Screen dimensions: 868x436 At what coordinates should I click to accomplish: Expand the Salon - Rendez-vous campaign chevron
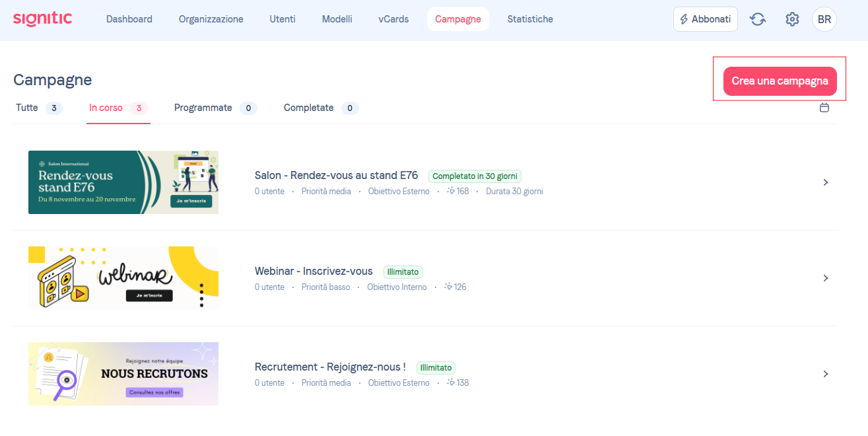tap(826, 182)
